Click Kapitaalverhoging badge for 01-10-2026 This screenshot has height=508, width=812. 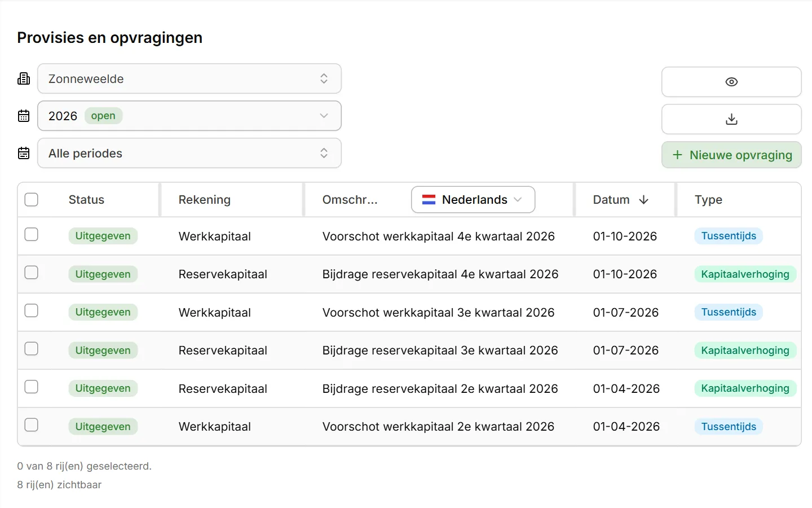pyautogui.click(x=745, y=274)
